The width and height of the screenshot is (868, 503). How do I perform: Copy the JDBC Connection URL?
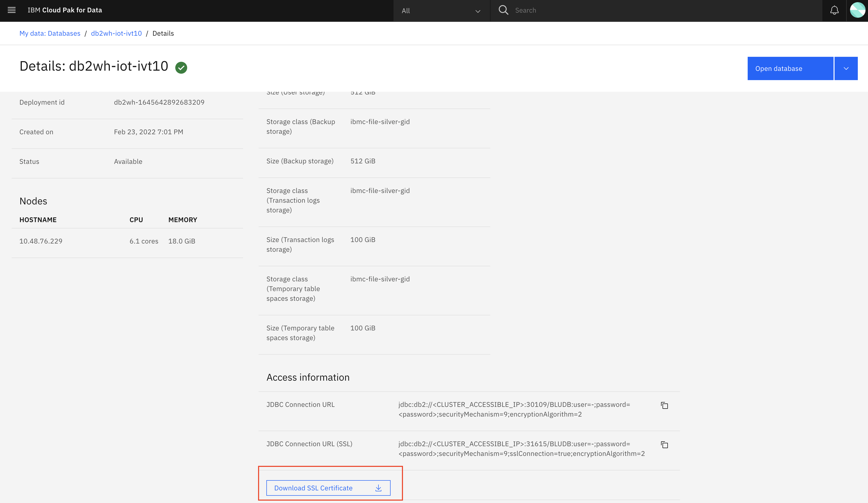(x=664, y=405)
